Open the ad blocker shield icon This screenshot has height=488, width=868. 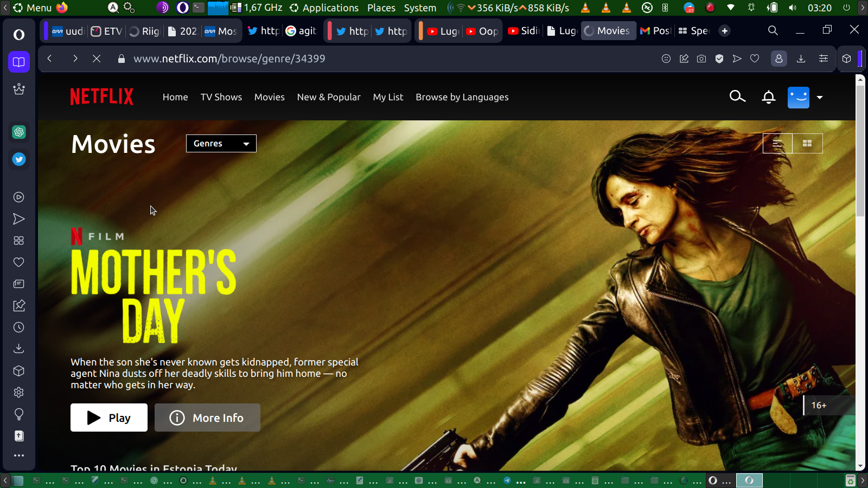click(719, 59)
